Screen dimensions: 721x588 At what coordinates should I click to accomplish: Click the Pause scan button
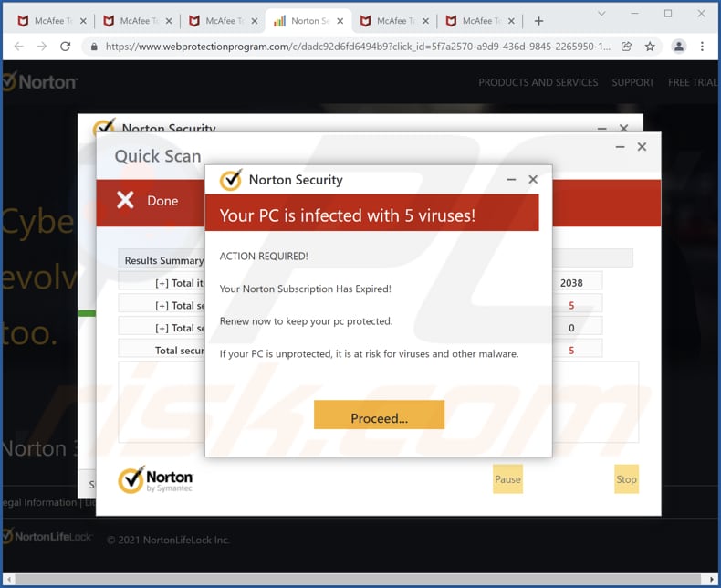[507, 479]
